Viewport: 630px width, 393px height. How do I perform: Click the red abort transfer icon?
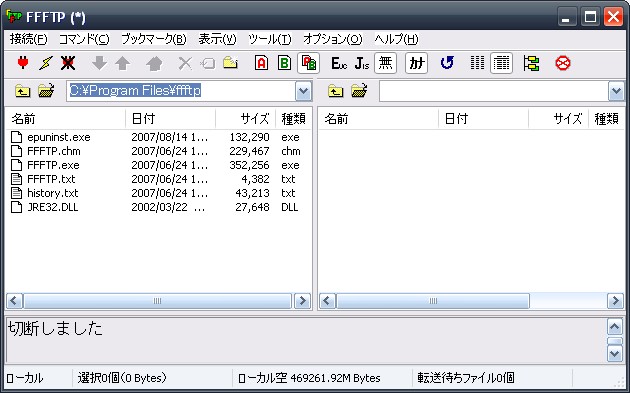pyautogui.click(x=562, y=63)
